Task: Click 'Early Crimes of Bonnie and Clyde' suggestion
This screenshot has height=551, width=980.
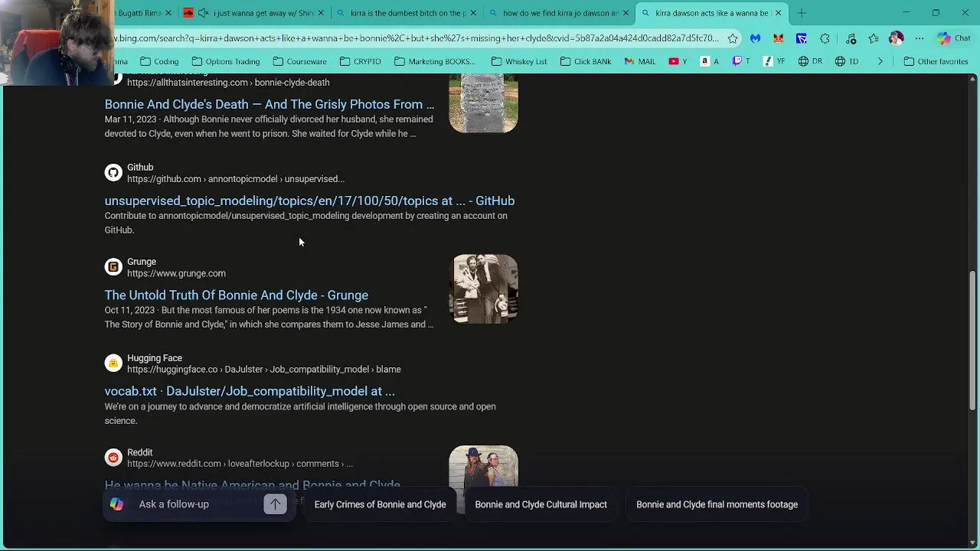Action: pyautogui.click(x=380, y=504)
